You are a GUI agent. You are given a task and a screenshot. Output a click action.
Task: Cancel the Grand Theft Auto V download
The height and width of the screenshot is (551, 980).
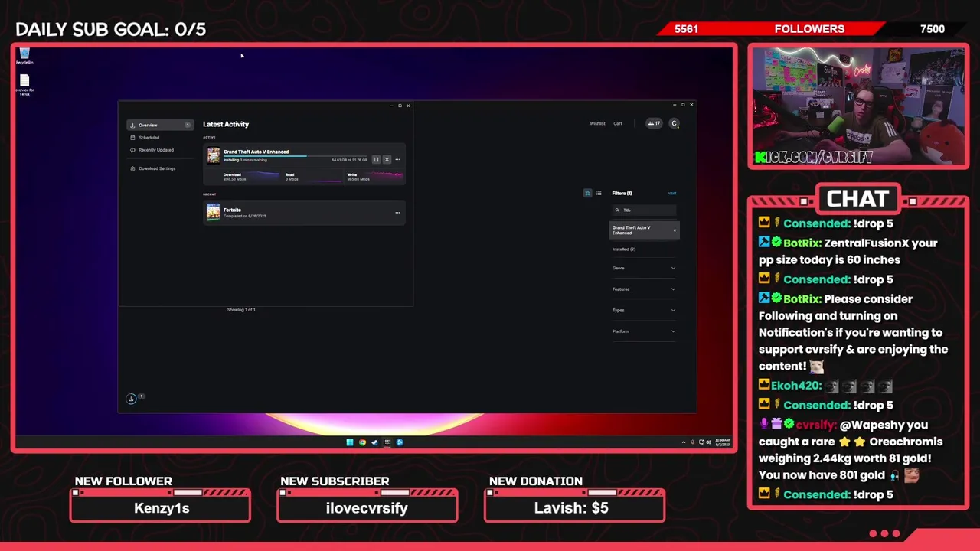387,159
